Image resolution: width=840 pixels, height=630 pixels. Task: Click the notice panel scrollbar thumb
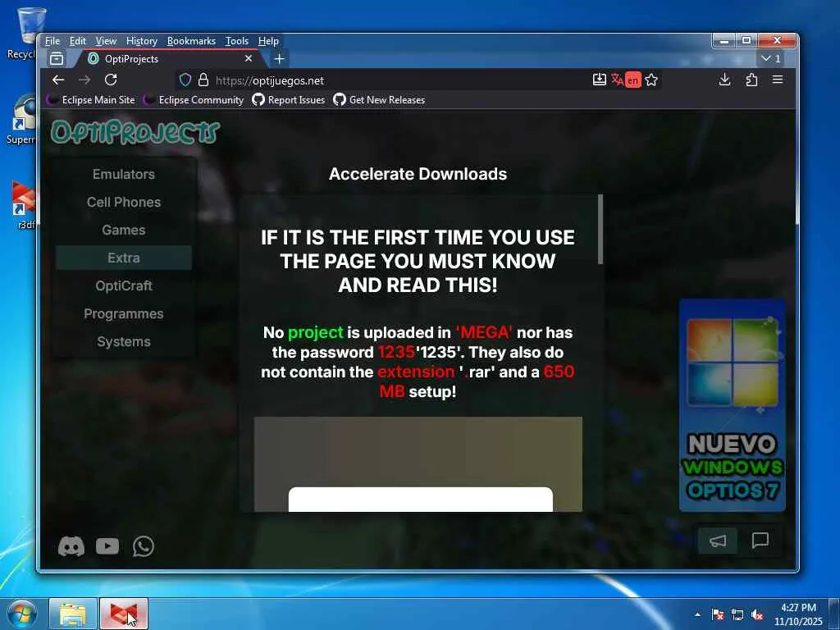tap(600, 230)
